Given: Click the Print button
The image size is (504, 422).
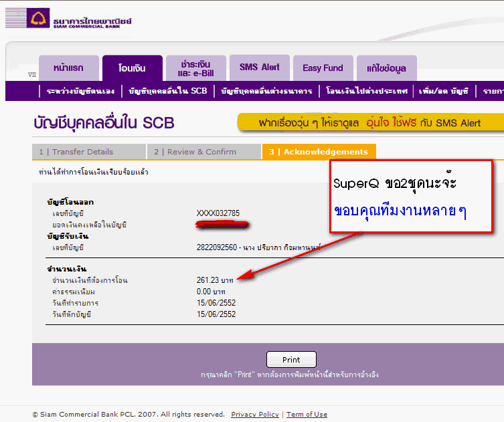Looking at the screenshot, I should (291, 360).
